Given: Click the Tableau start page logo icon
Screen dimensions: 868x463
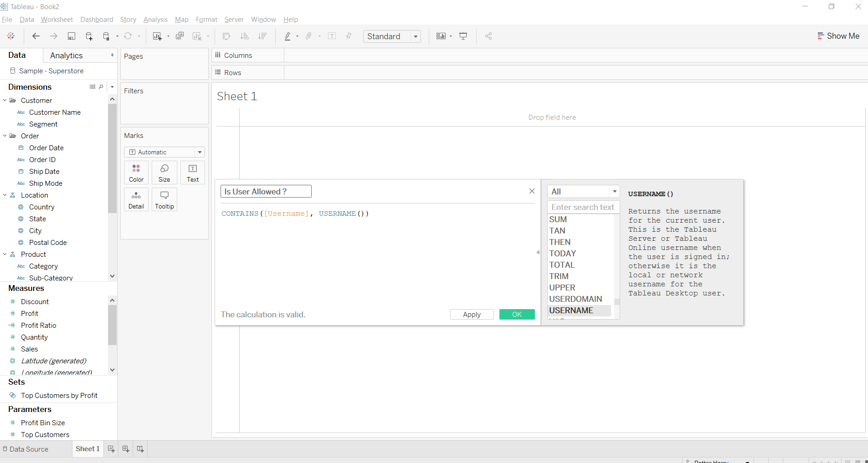Looking at the screenshot, I should tap(11, 36).
